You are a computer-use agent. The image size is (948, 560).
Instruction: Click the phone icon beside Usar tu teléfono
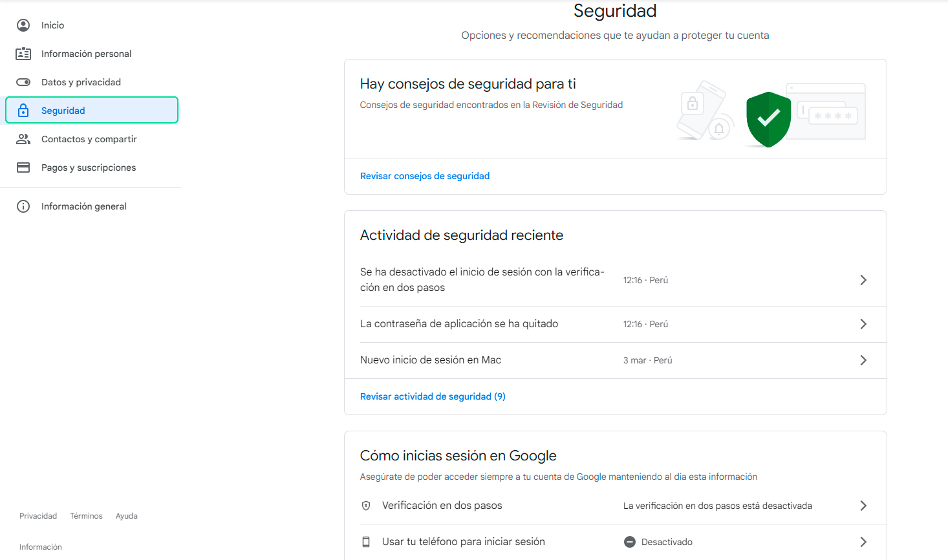366,542
